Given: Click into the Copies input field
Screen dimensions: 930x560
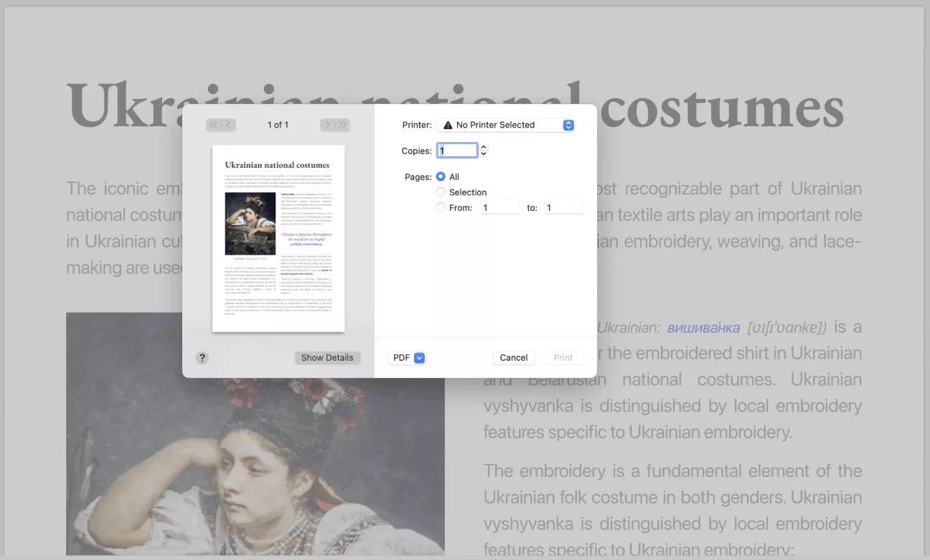Looking at the screenshot, I should click(457, 151).
